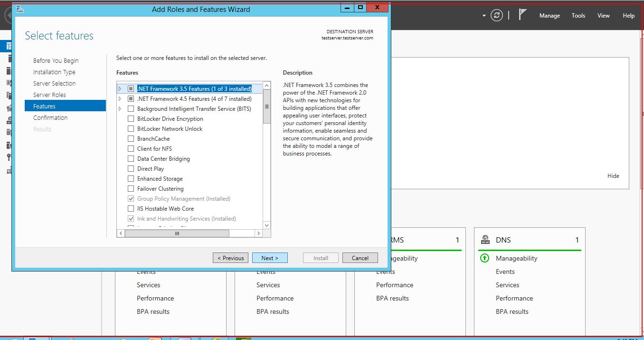The height and width of the screenshot is (340, 644).
Task: Click the wizard icon in the title bar
Action: click(x=20, y=9)
